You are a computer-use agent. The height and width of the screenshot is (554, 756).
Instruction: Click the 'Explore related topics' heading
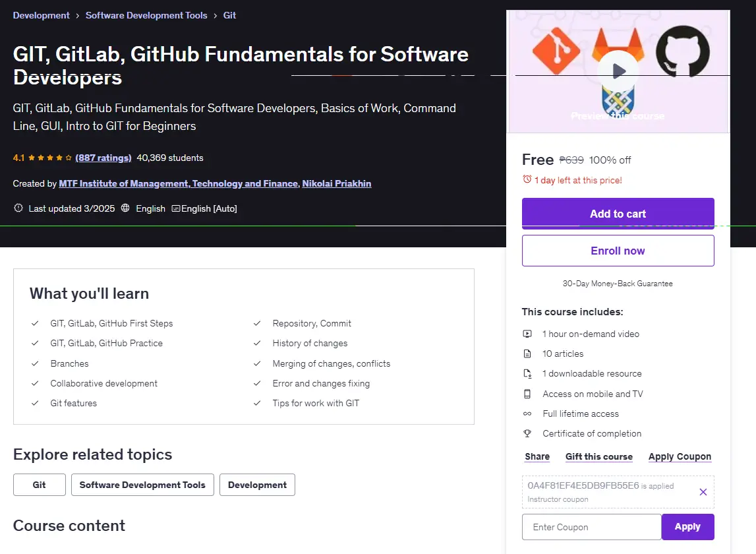[92, 454]
